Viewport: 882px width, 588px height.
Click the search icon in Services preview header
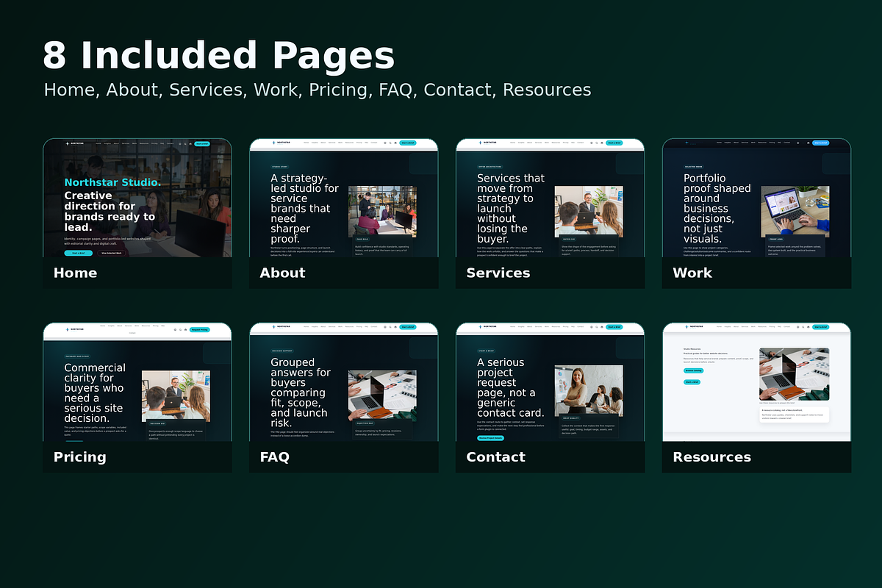coord(597,143)
